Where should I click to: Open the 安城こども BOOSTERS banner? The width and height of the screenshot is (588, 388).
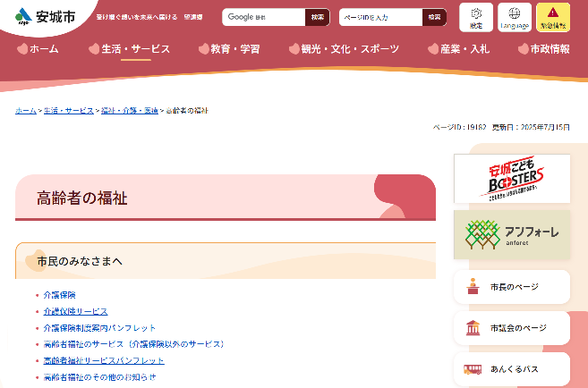(x=512, y=179)
